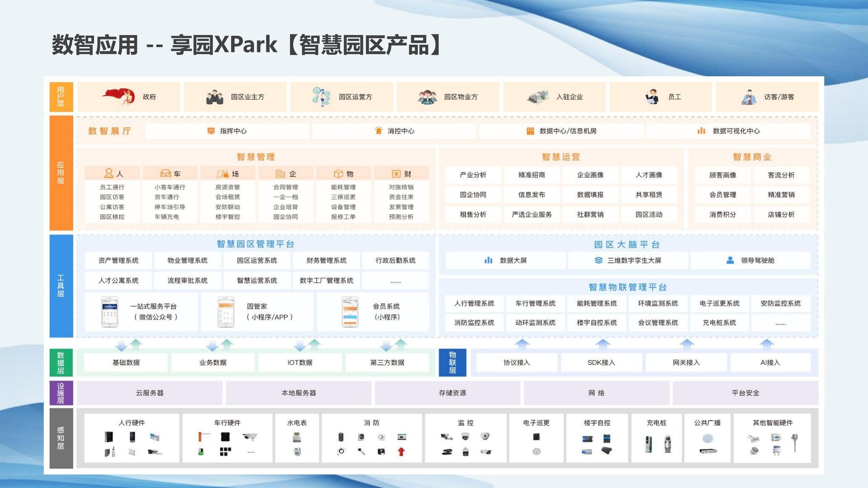
Task: Select the 云服务器 block
Action: tap(150, 393)
